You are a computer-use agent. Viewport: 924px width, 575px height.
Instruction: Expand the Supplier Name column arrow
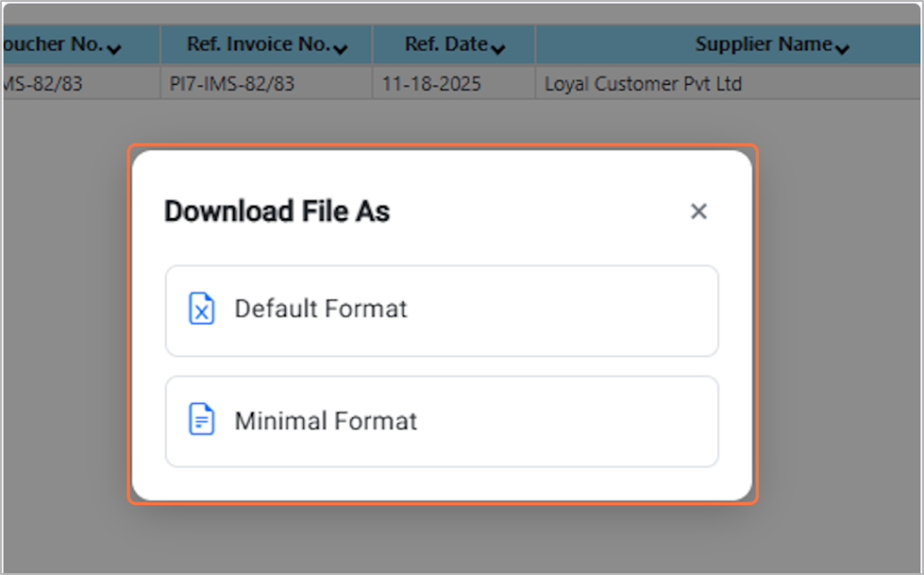pyautogui.click(x=842, y=48)
